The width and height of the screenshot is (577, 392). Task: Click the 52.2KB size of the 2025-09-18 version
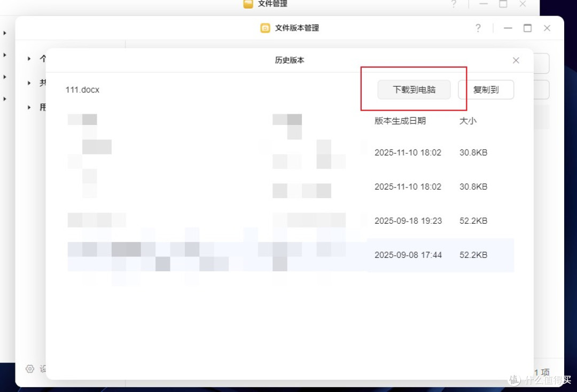473,221
